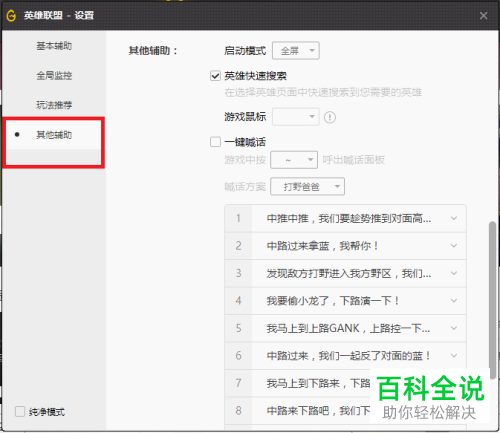Viewport: 500px width, 433px height.
Task: Click phrase text 中推中推，我们要趁势推到对面高...
Action: tap(349, 219)
